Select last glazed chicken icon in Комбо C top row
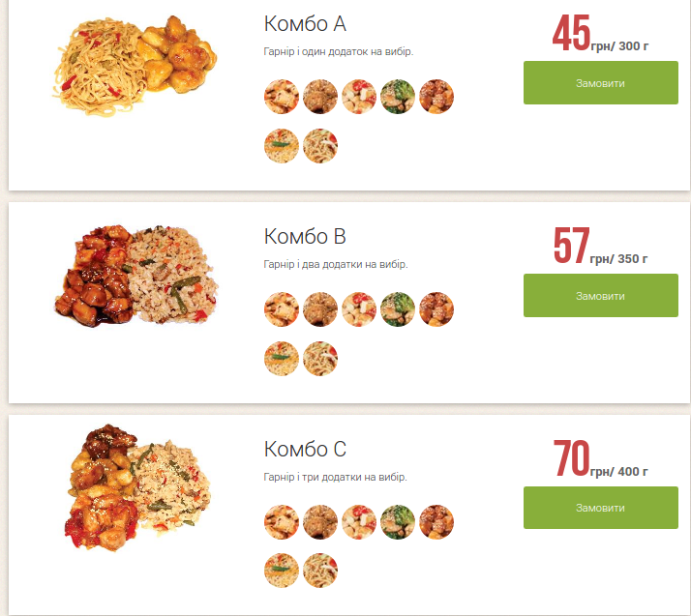 pyautogui.click(x=436, y=522)
